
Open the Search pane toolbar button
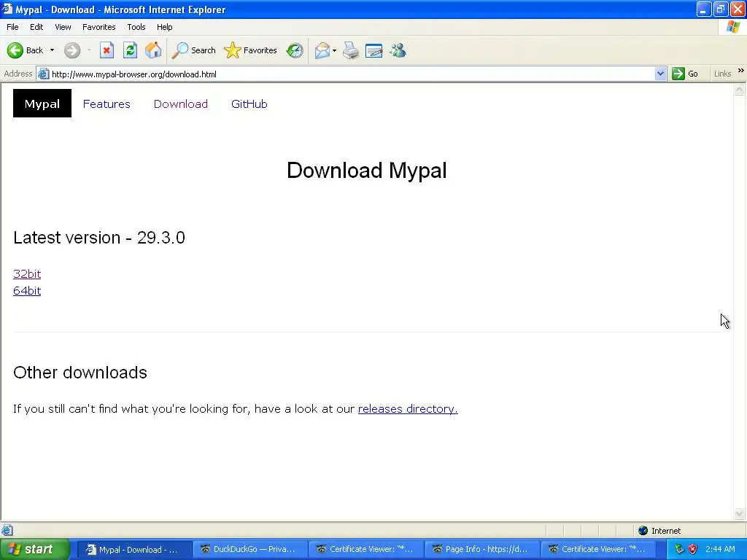(193, 50)
